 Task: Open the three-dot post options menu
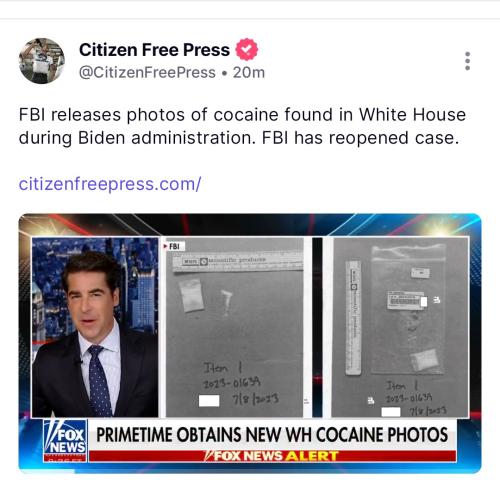[467, 61]
